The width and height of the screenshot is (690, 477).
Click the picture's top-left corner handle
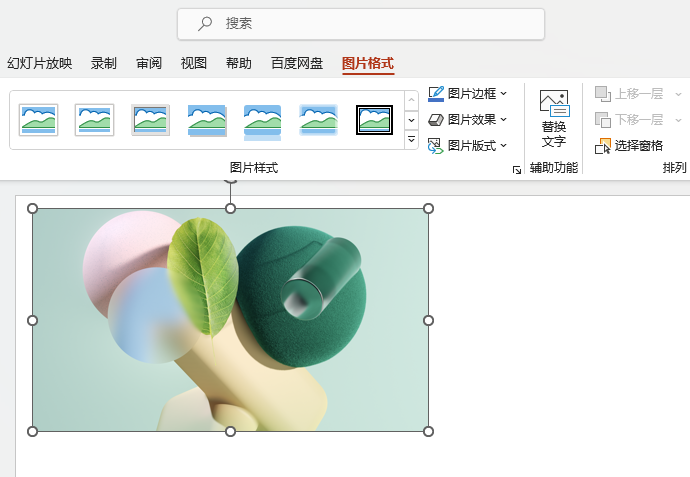pyautogui.click(x=33, y=209)
